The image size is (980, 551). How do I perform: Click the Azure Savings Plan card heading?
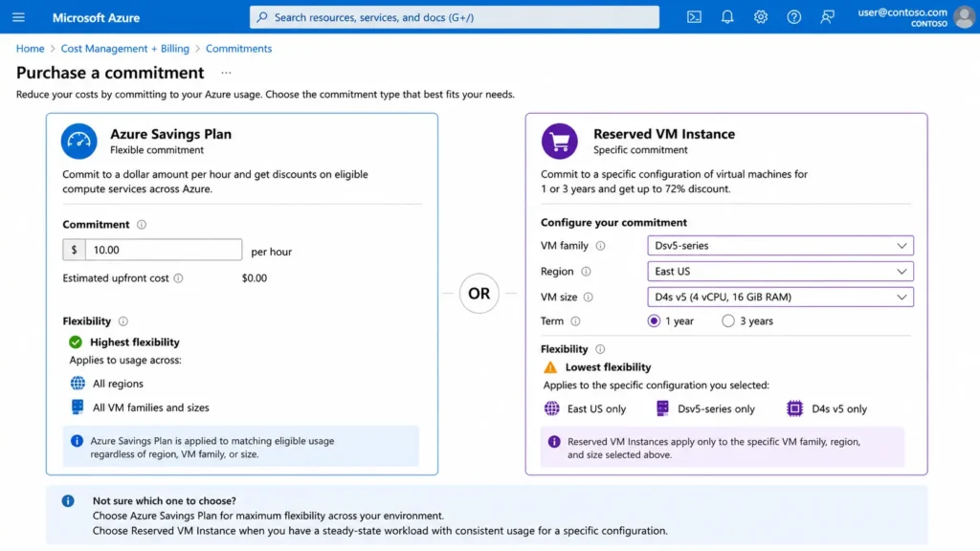click(x=170, y=134)
